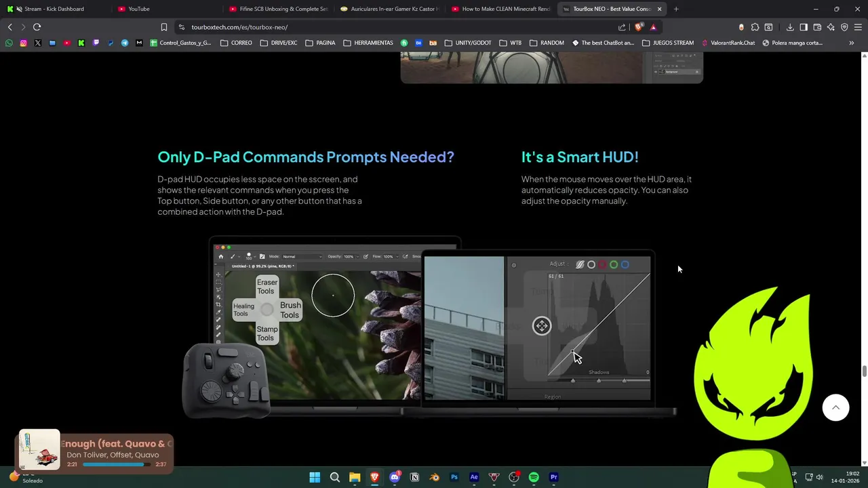
Task: Open the Windows Start menu
Action: coord(315,477)
